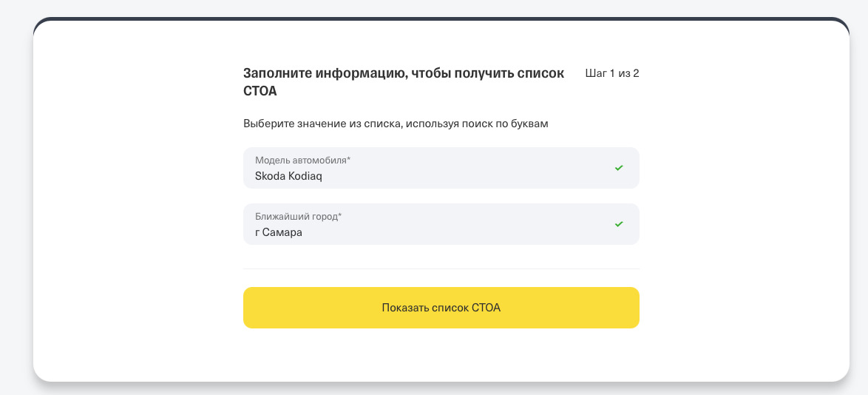The height and width of the screenshot is (395, 868).
Task: Click the green checkmark beside Skoda Kodiaq
Action: click(x=619, y=168)
